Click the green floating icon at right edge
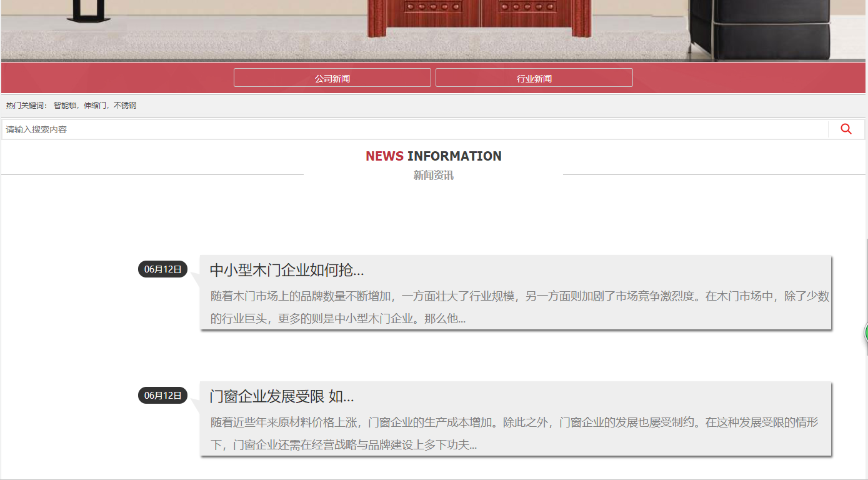 (x=866, y=332)
